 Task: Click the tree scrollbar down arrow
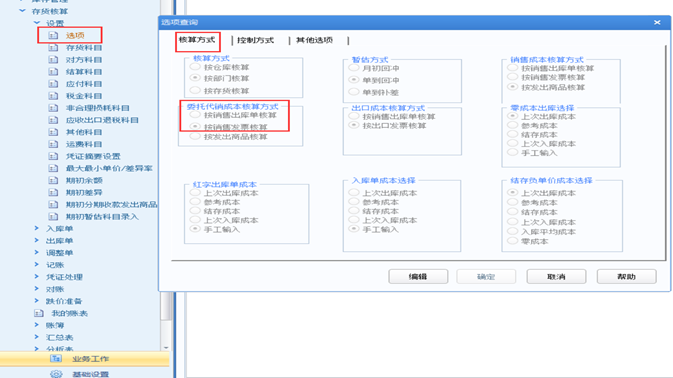point(166,348)
